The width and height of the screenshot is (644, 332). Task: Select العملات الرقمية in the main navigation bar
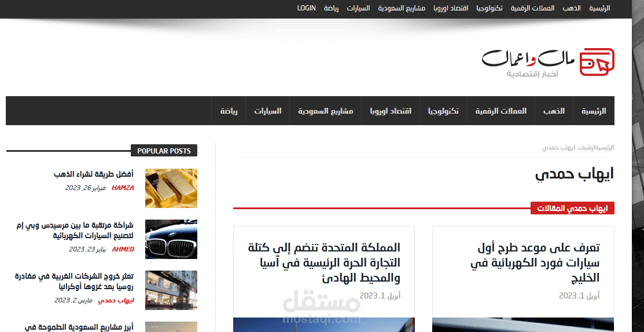501,111
